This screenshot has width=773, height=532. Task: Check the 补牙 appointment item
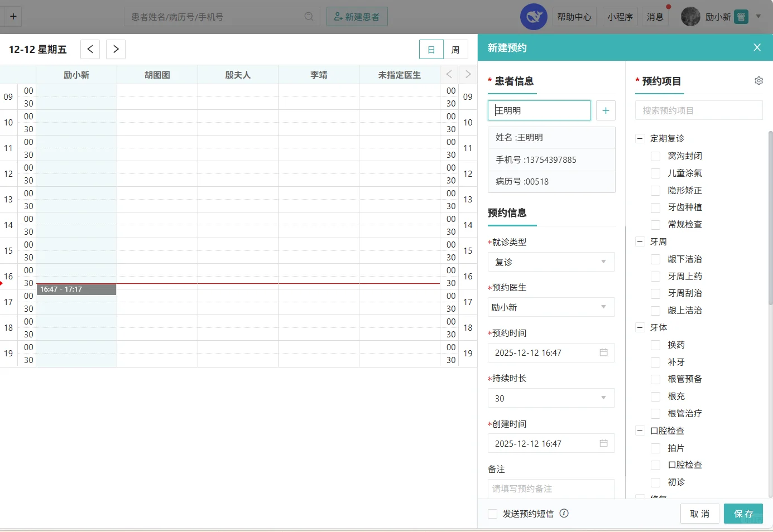(x=655, y=362)
